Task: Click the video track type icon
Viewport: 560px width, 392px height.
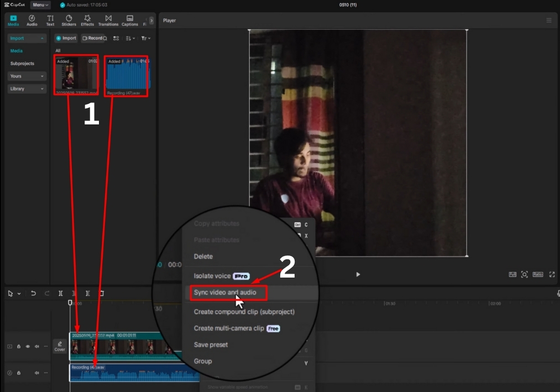Action: (9, 346)
